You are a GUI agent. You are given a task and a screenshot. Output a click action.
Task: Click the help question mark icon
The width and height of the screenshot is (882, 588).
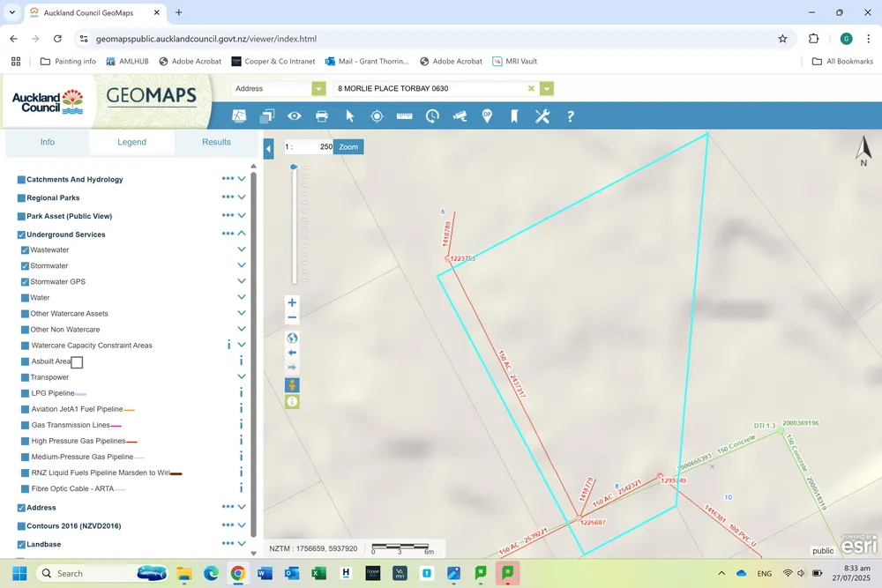coord(571,116)
